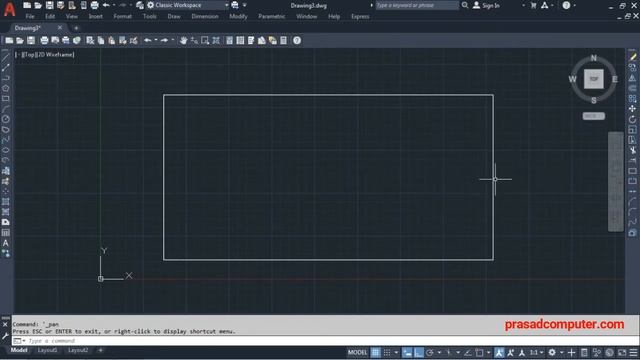Open Quick Access toolbar customize arrow
Screen dimensions: 640x360
(245, 5)
